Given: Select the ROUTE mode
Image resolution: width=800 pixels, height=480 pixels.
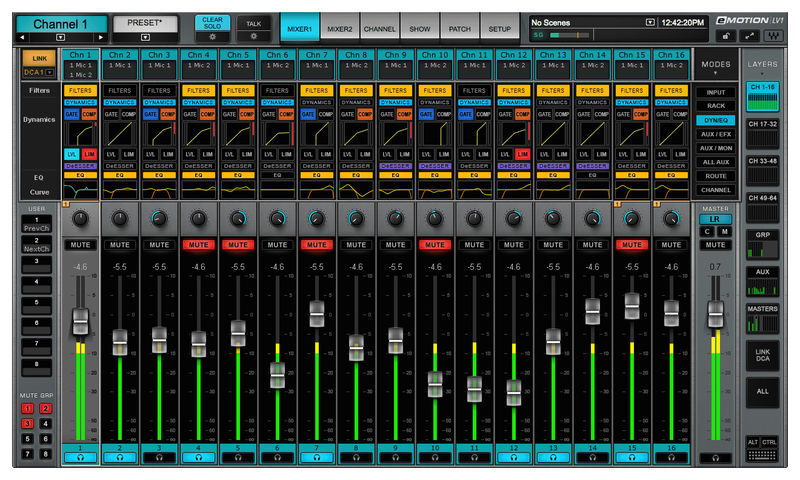Looking at the screenshot, I should pyautogui.click(x=716, y=176).
